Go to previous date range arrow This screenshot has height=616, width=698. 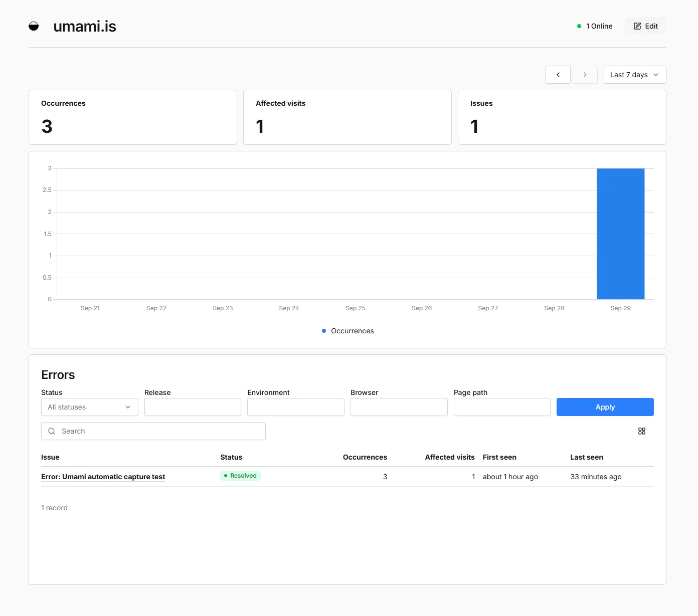[x=558, y=75]
